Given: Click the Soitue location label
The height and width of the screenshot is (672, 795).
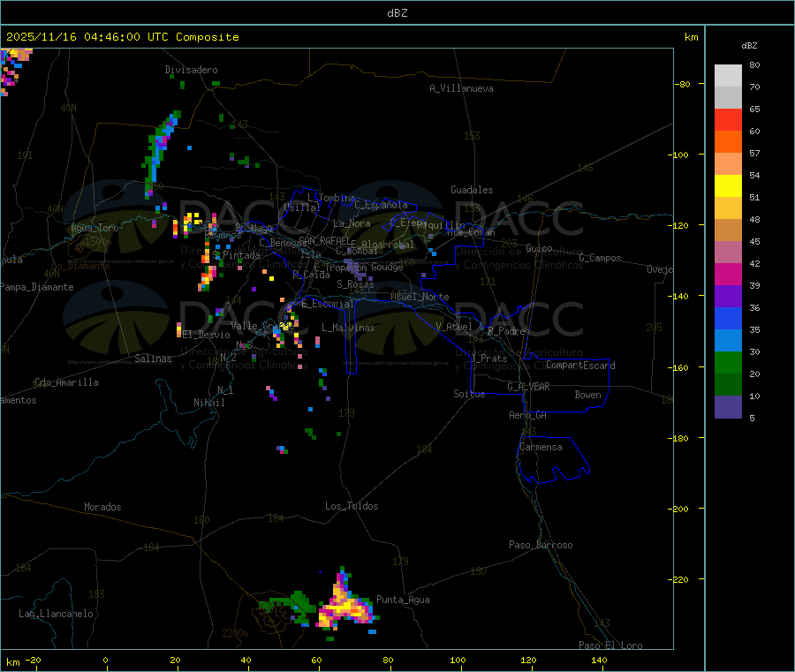Looking at the screenshot, I should [x=469, y=394].
